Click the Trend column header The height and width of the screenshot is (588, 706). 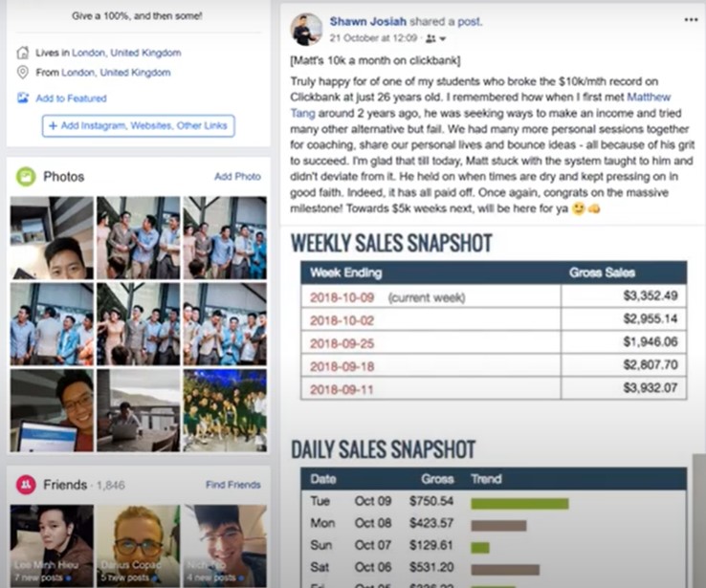coord(486,479)
